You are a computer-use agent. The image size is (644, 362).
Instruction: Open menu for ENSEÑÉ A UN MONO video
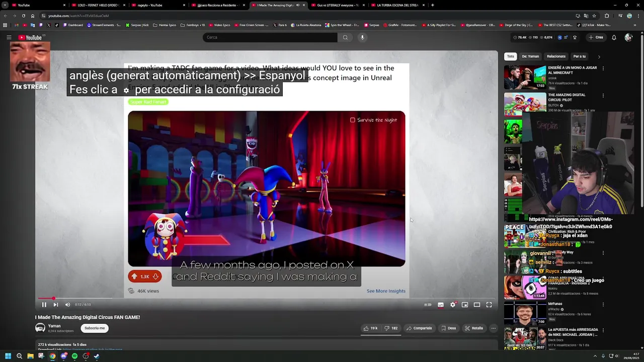pyautogui.click(x=603, y=68)
